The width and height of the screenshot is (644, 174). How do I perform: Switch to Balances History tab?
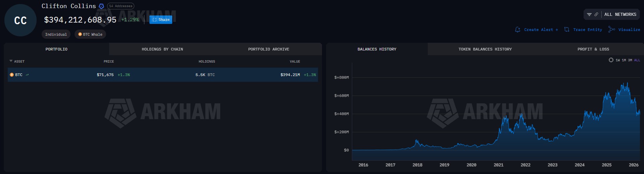click(x=377, y=49)
